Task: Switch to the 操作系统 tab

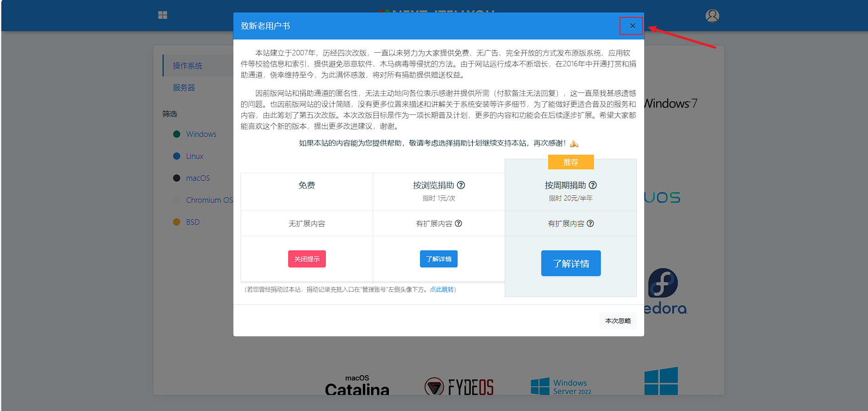Action: (x=188, y=66)
